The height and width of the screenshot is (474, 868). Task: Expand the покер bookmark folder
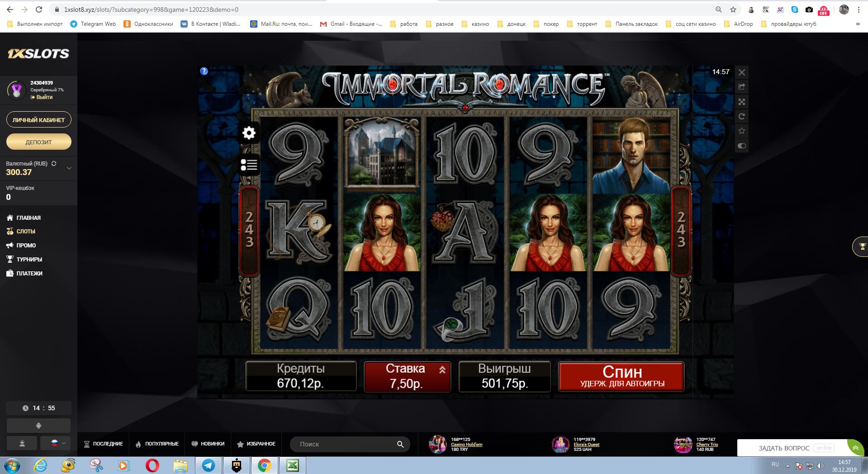tap(546, 24)
